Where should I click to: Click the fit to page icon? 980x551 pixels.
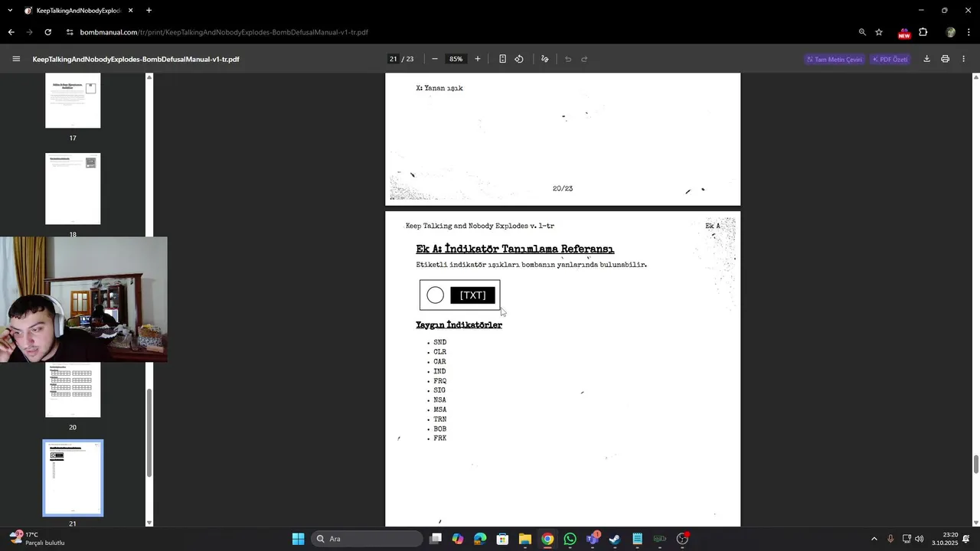click(502, 59)
